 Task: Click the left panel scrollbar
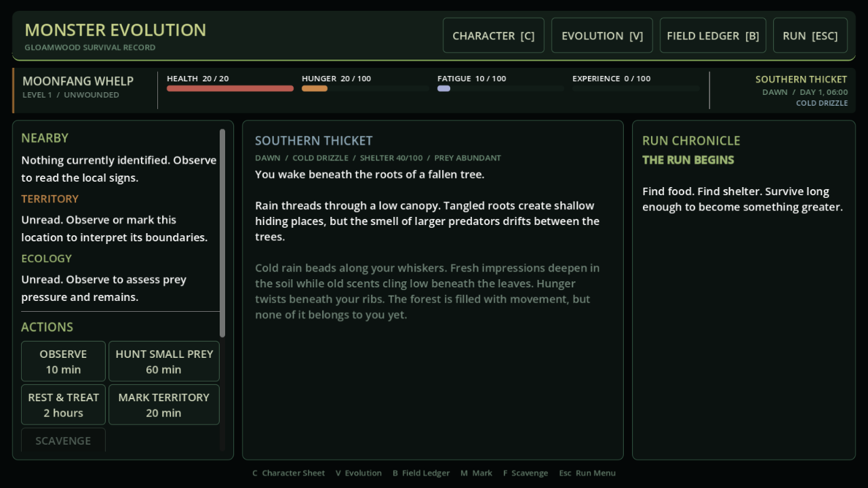pyautogui.click(x=222, y=232)
